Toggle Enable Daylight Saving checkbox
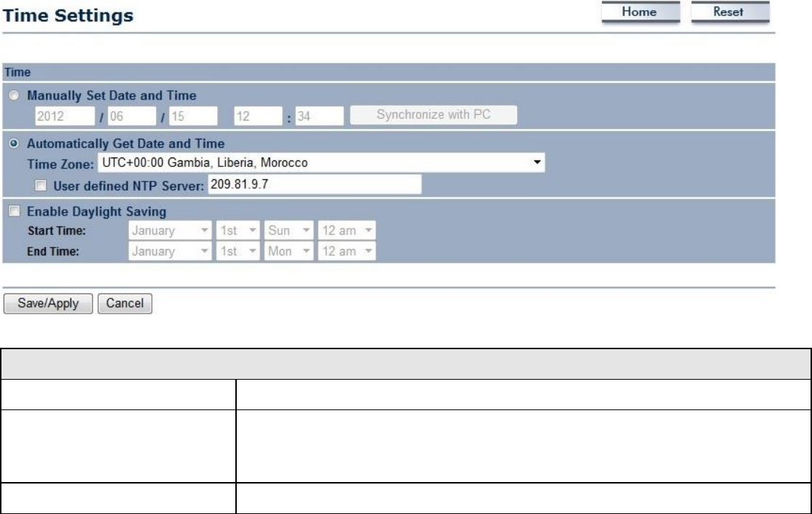This screenshot has height=514, width=812. pyautogui.click(x=15, y=211)
